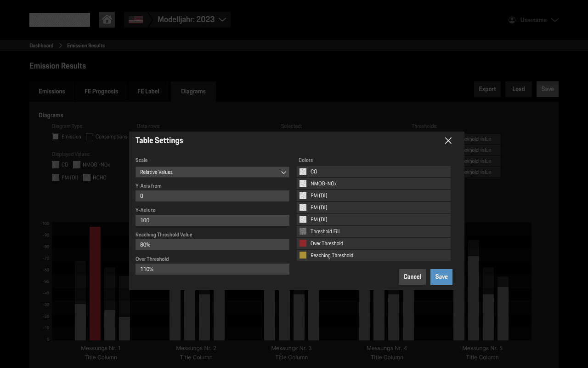Switch to the Emissions tab
This screenshot has width=588, height=368.
pos(52,91)
